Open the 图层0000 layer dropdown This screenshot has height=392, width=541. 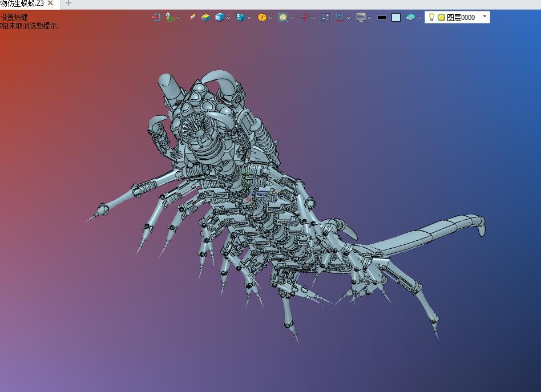[485, 17]
